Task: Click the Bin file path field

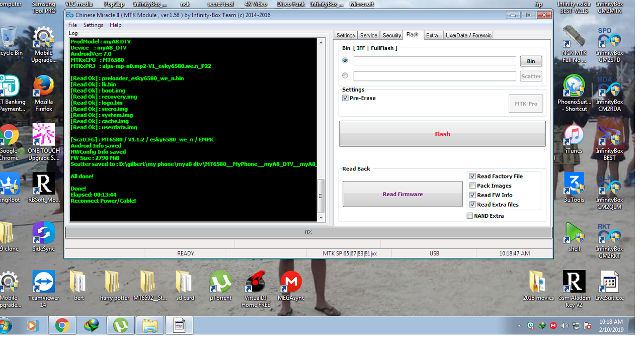Action: click(435, 61)
